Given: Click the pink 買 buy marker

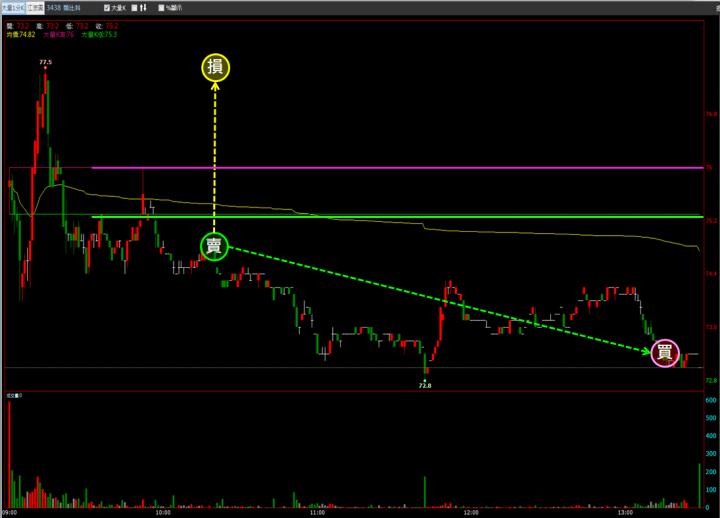Looking at the screenshot, I should (x=664, y=352).
